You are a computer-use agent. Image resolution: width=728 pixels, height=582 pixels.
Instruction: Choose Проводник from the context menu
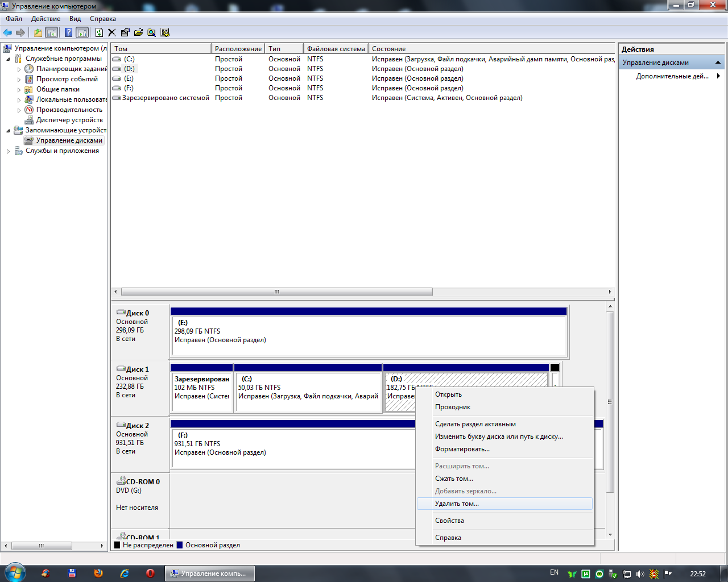(505, 407)
